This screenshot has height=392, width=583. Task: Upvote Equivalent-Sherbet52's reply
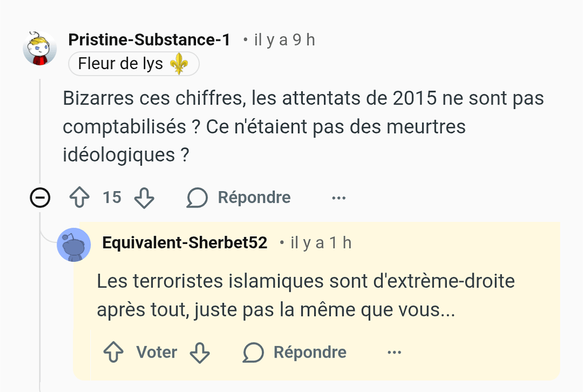[x=113, y=352]
